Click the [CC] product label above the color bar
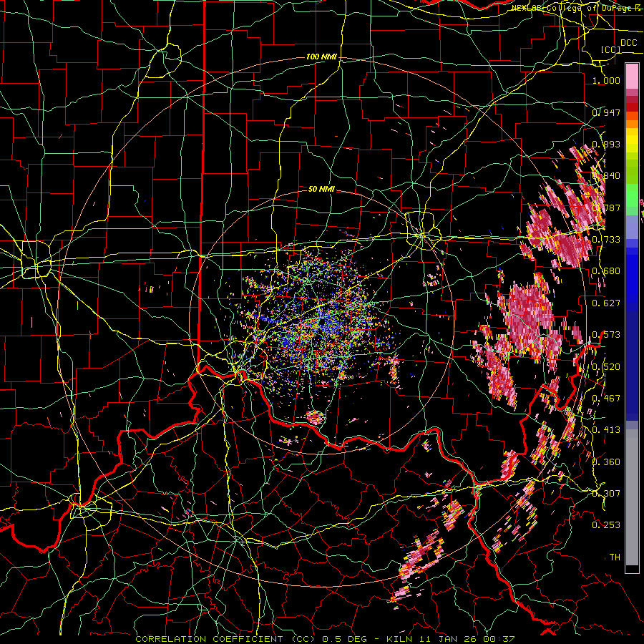 point(611,49)
